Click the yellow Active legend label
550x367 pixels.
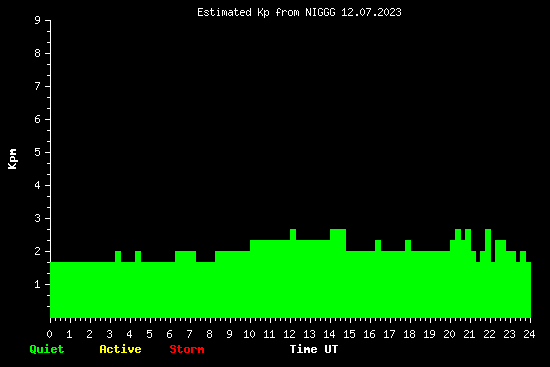tap(120, 349)
